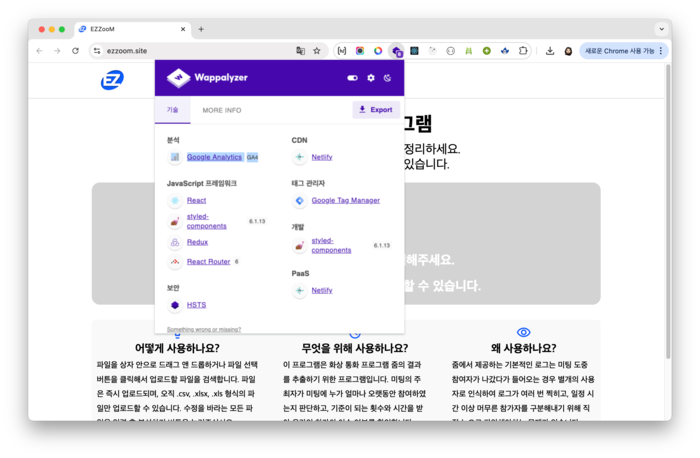Open the Google Tag Manager link
700x458 pixels.
(346, 200)
